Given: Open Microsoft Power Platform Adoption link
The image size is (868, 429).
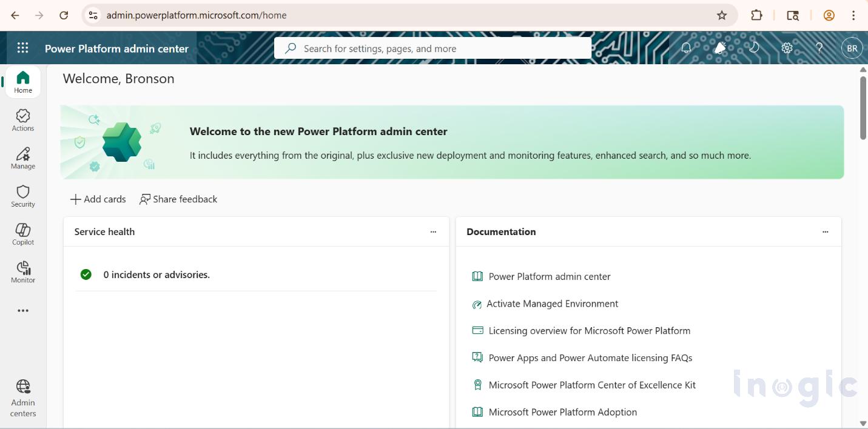Looking at the screenshot, I should [563, 412].
